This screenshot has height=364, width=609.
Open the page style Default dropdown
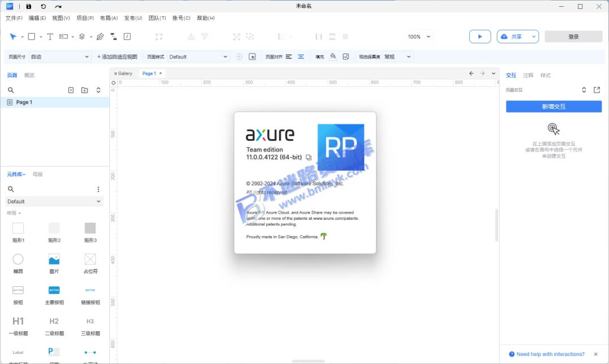click(x=198, y=57)
